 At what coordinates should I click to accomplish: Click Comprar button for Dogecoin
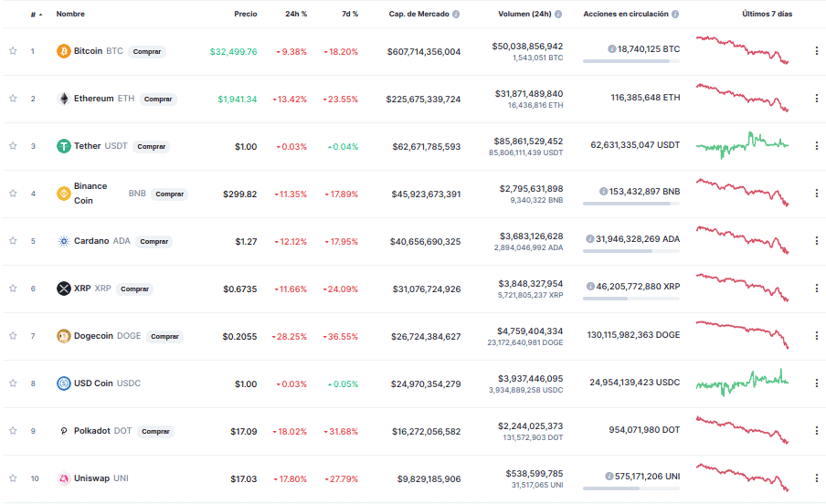[164, 336]
